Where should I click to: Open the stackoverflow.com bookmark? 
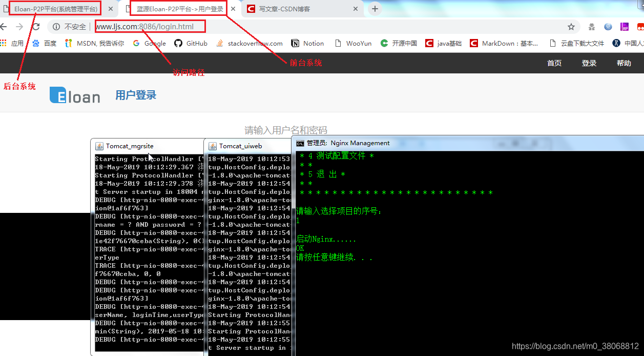point(250,44)
